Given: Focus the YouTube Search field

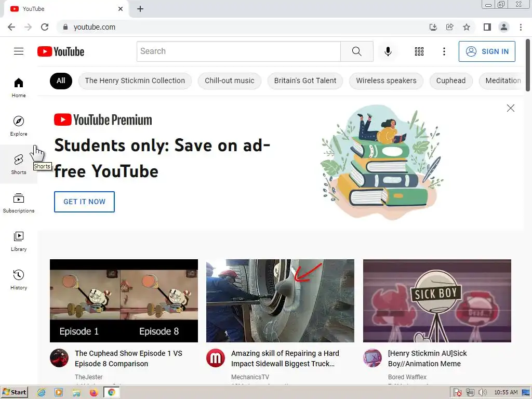Looking at the screenshot, I should pos(238,51).
